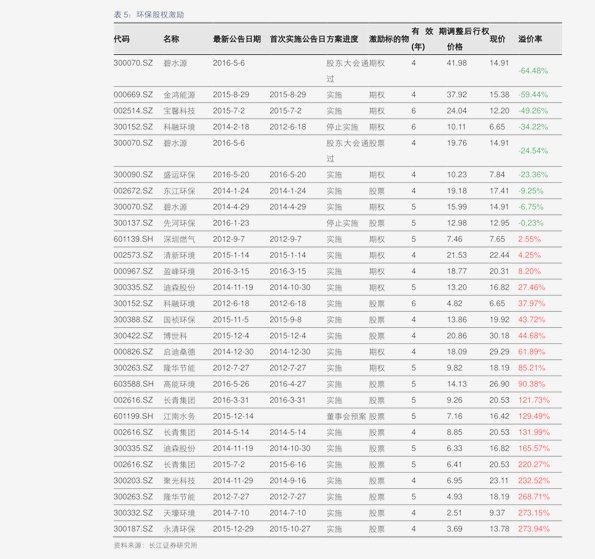The height and width of the screenshot is (559, 595).
Task: Click the premium rate 2.55%
Action: [x=529, y=239]
